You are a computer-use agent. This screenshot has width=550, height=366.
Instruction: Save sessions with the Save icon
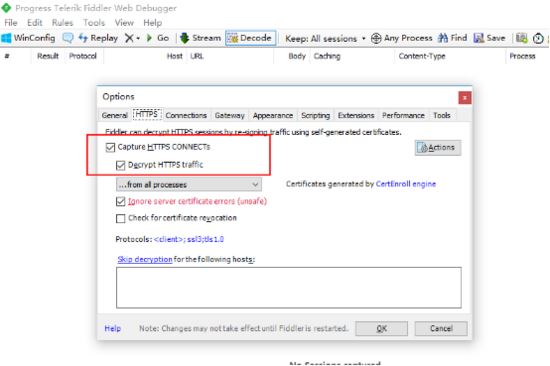[x=489, y=38]
